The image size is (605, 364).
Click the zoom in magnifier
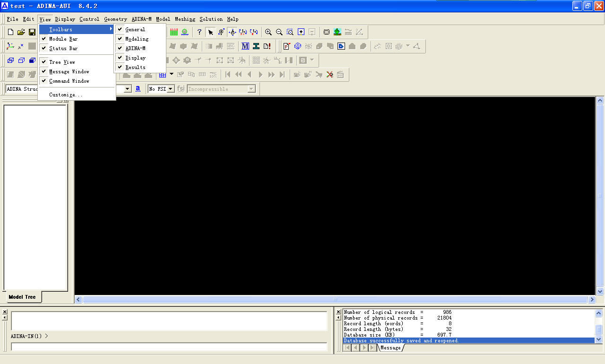click(268, 32)
